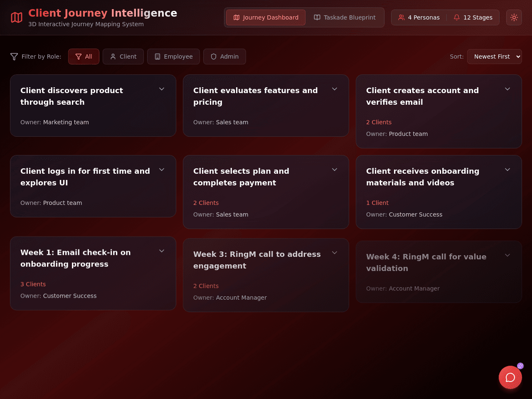The image size is (532, 399).
Task: Click 'Week 3: RingM call to address engagement' title
Action: click(257, 260)
